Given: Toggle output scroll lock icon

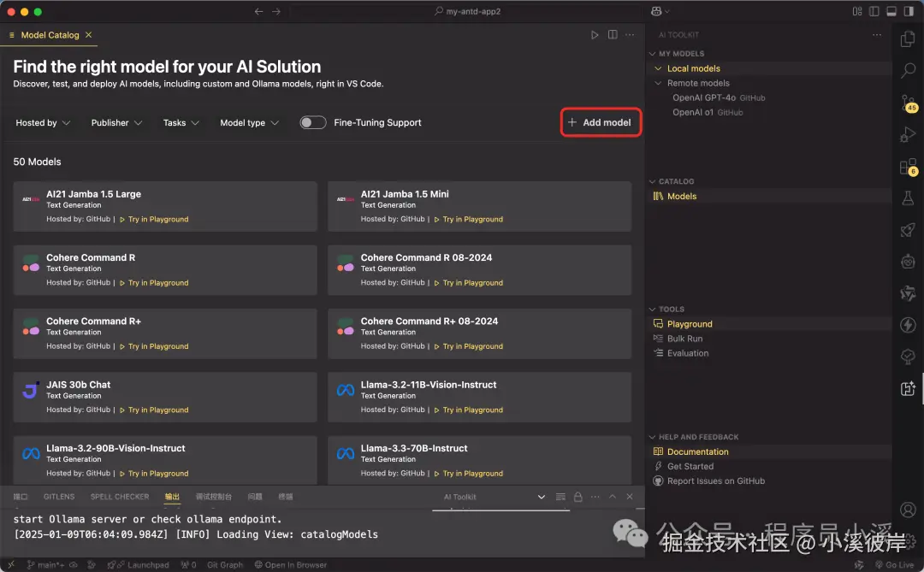Looking at the screenshot, I should click(578, 497).
